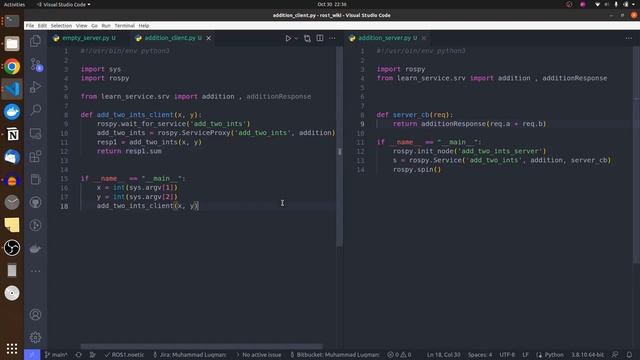The height and width of the screenshot is (360, 640).
Task: Click the right editor vertical scrollbar
Action: point(637,155)
